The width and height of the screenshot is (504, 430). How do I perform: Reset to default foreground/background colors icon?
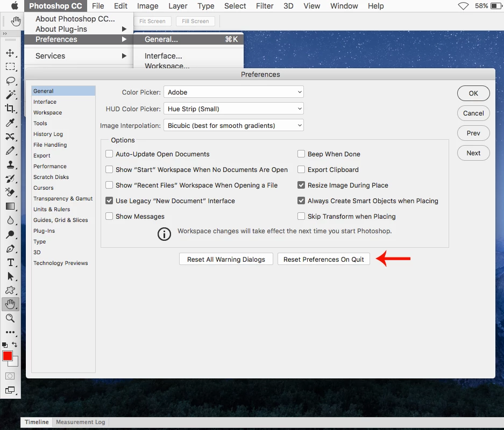[x=5, y=345]
